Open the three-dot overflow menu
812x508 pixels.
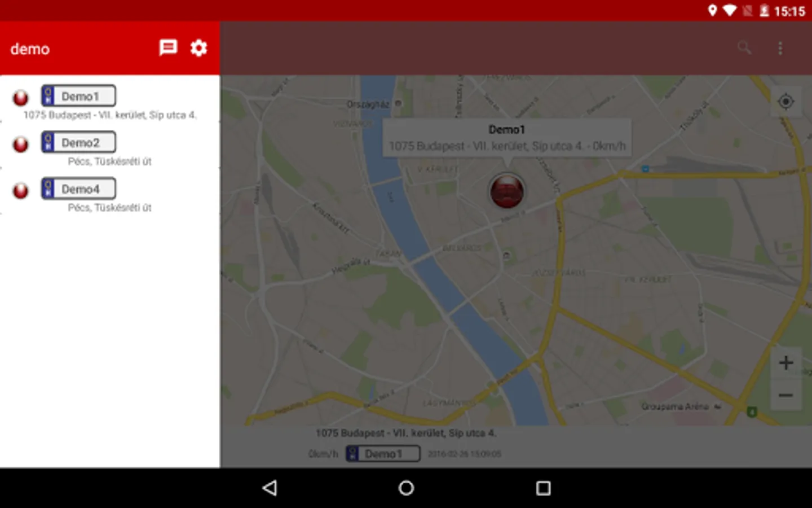780,48
